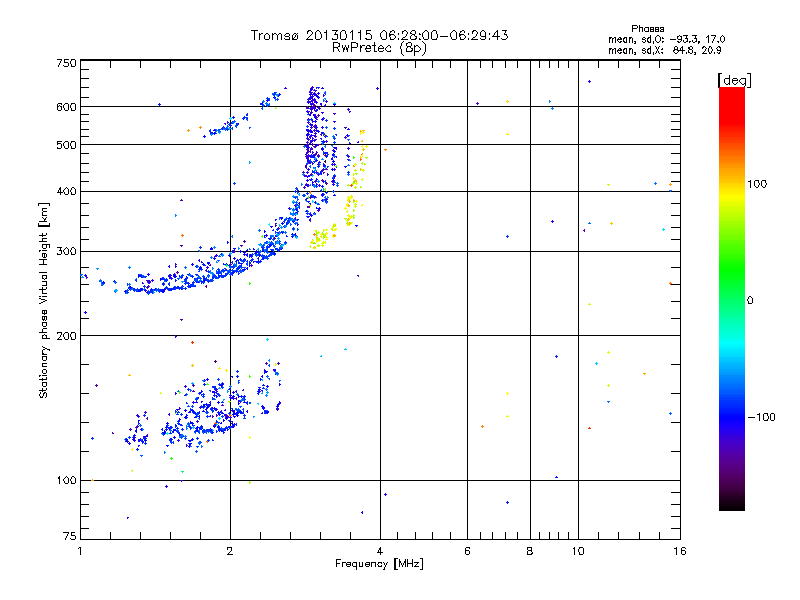Click the 'mean, sd,X: 84.8, 20.9' line
Viewport: 800px width, 600px height.
click(665, 50)
